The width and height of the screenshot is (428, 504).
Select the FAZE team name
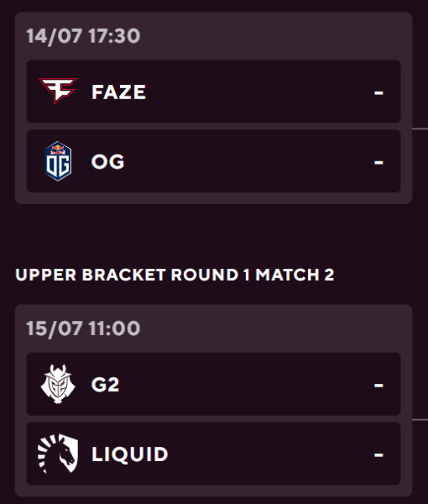[119, 92]
